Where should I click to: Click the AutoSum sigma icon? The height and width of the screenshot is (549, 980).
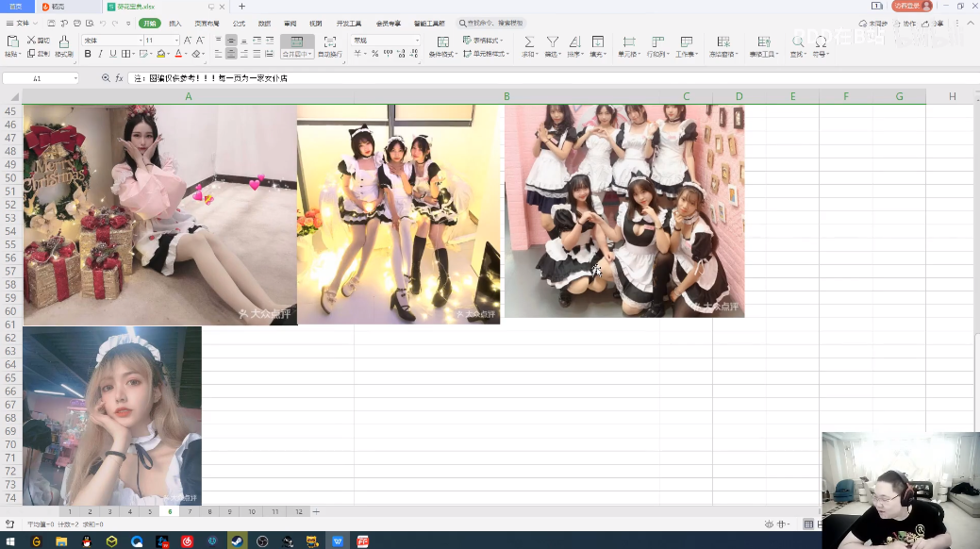click(x=528, y=42)
